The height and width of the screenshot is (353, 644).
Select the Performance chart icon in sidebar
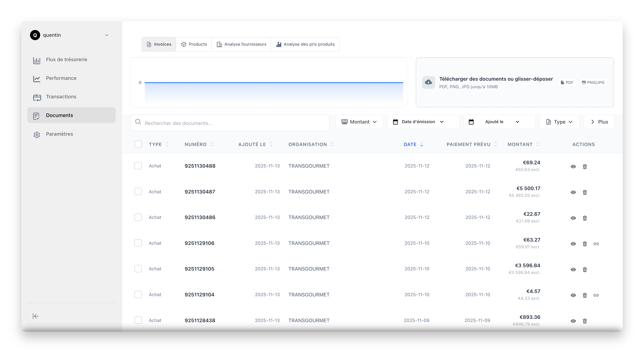pos(37,78)
